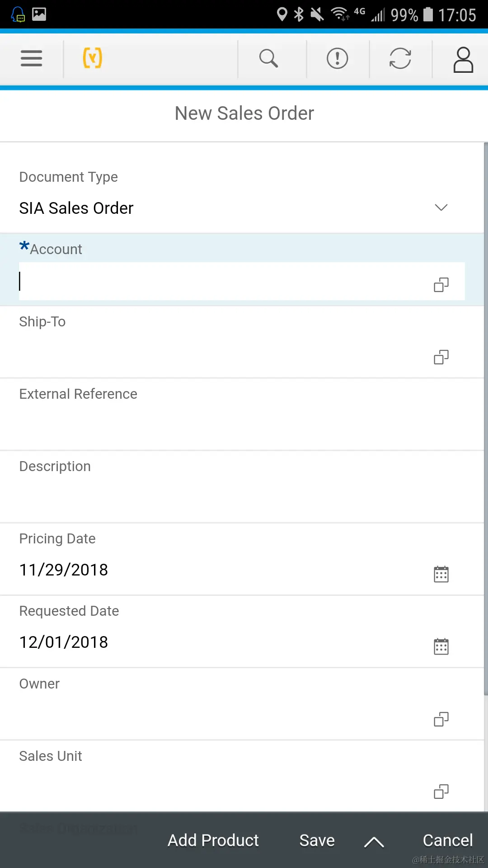This screenshot has width=488, height=868.
Task: Open the search magnifier icon
Action: (x=268, y=58)
